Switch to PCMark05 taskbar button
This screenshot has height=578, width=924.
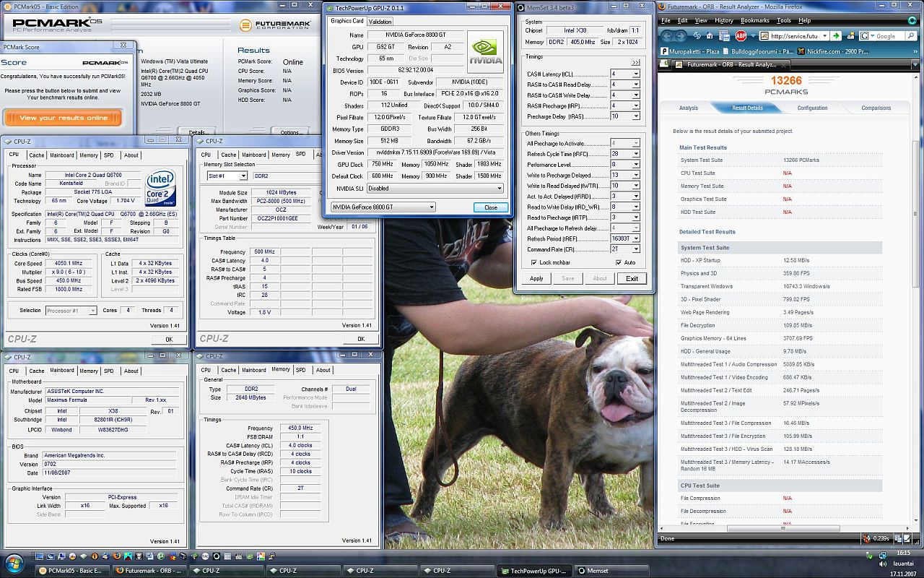click(72, 570)
